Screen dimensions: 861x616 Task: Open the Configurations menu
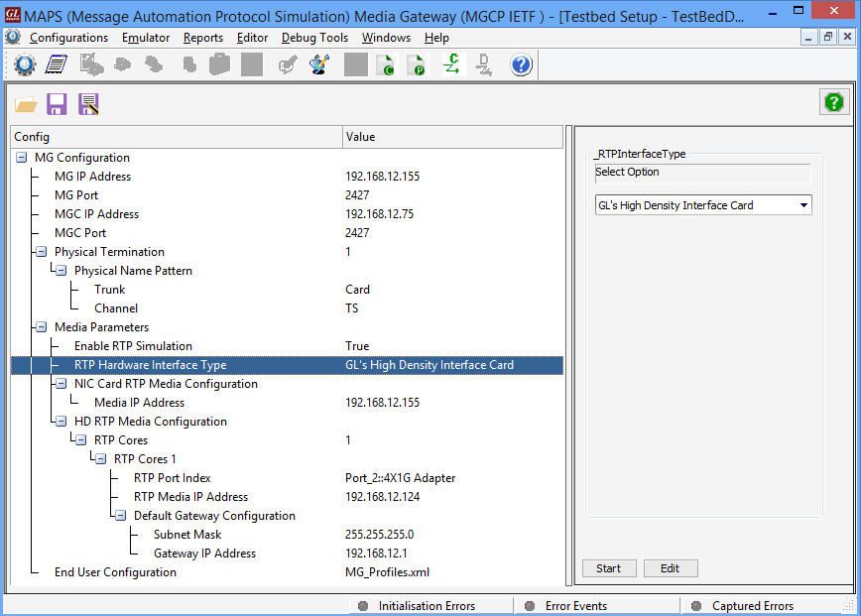coord(68,38)
